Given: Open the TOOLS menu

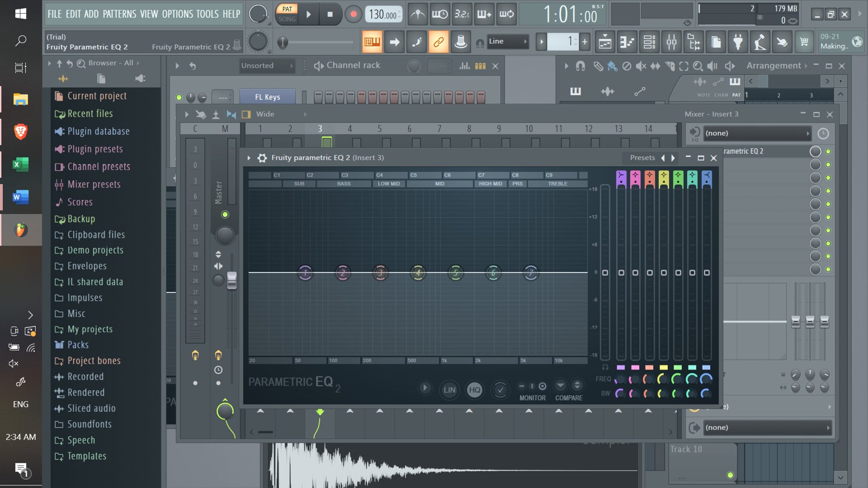Looking at the screenshot, I should click(207, 14).
